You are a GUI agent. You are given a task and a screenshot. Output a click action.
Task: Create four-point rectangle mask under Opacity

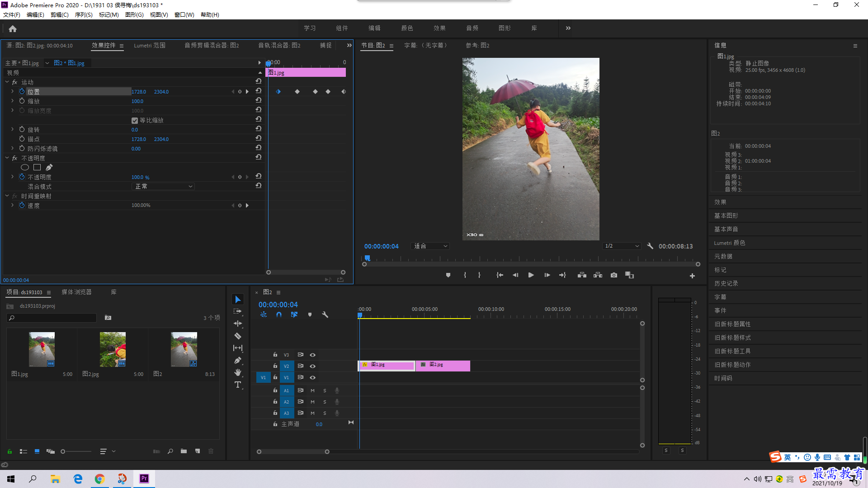pos(37,167)
